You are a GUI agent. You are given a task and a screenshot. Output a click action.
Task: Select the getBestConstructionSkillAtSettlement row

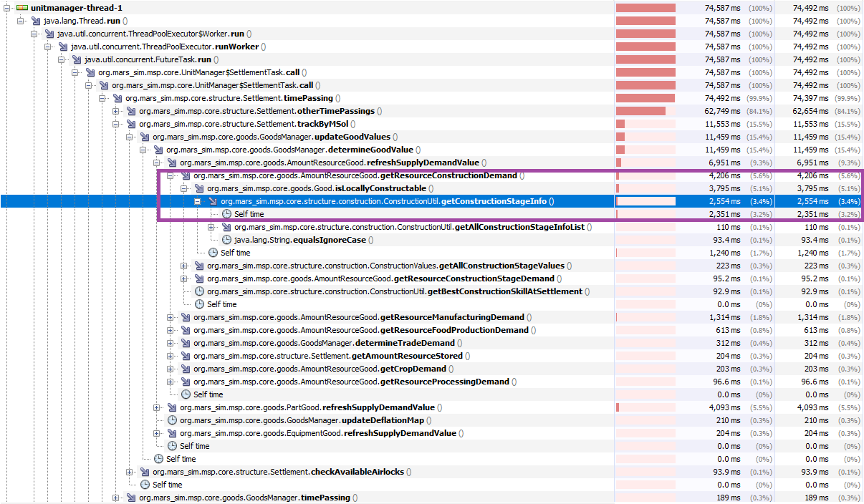point(398,291)
